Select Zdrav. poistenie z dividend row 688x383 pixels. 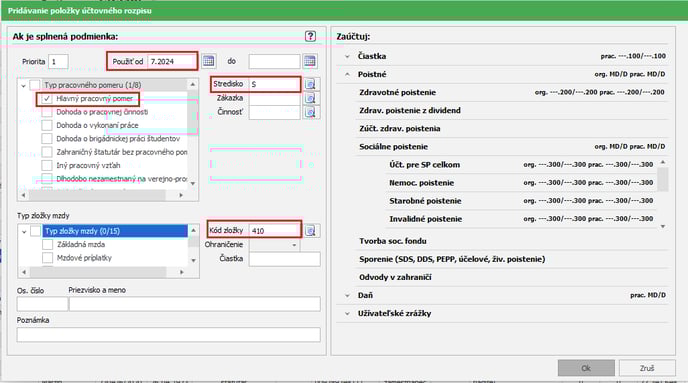(x=511, y=110)
